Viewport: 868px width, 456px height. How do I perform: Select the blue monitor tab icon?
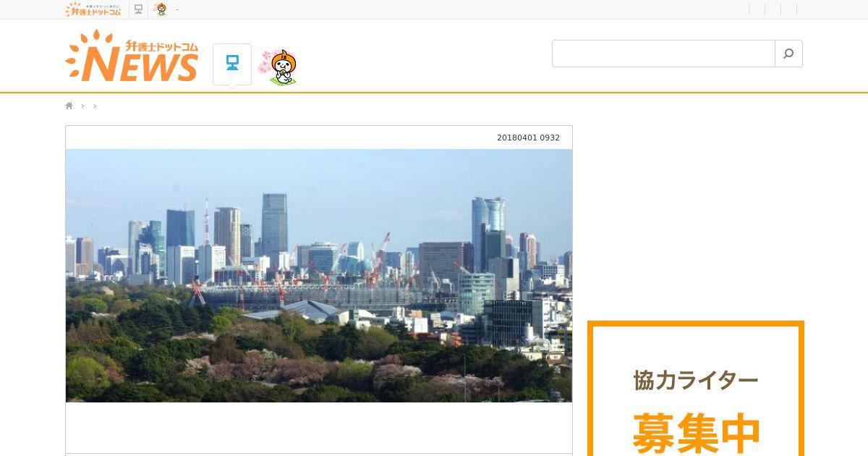click(232, 64)
